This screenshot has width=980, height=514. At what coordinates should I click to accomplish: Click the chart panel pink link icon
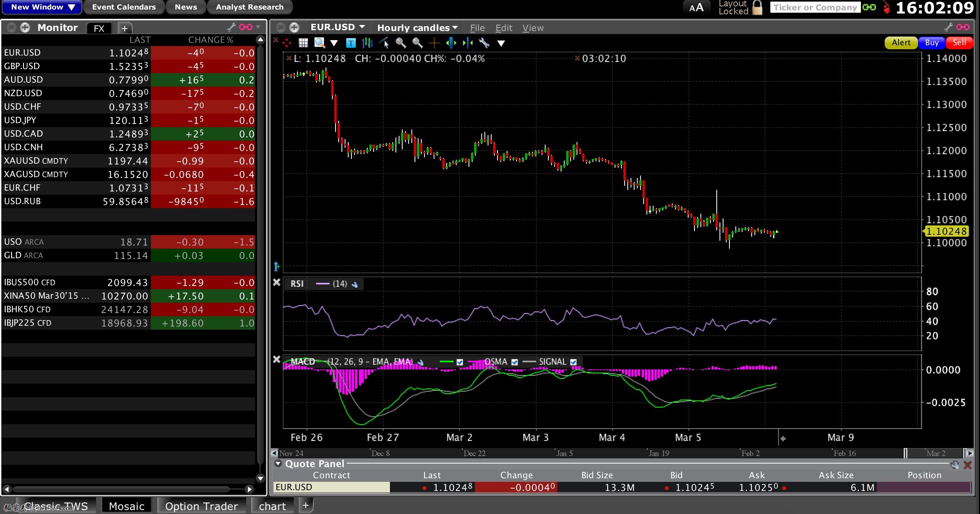963,27
